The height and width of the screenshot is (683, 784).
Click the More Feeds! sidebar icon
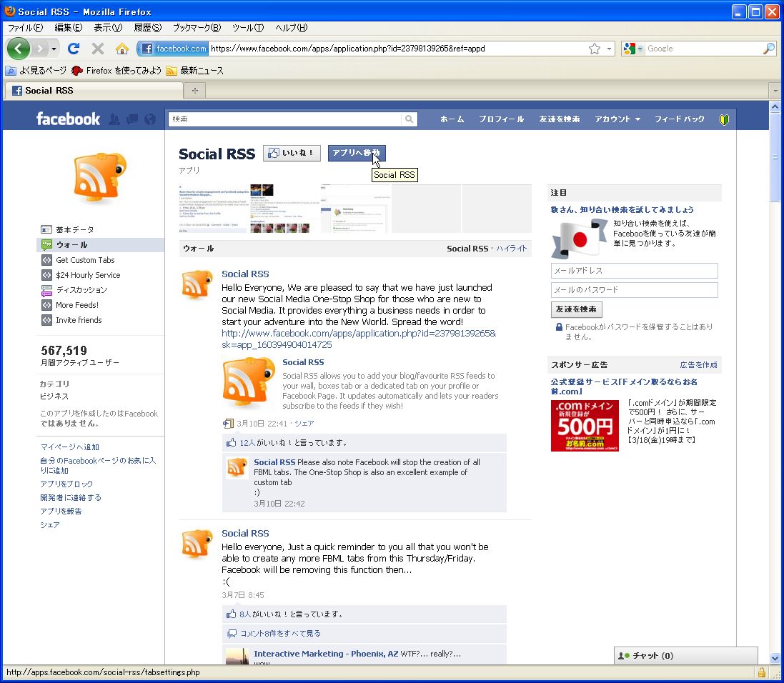46,305
